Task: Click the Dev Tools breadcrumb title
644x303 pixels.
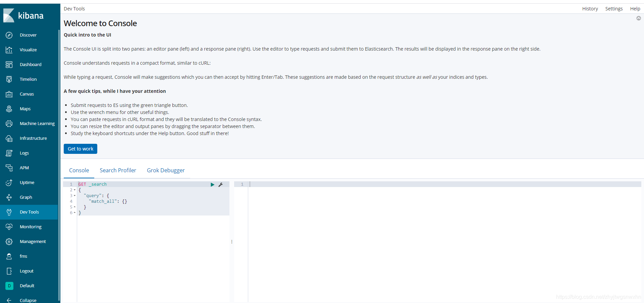Action: pos(74,9)
